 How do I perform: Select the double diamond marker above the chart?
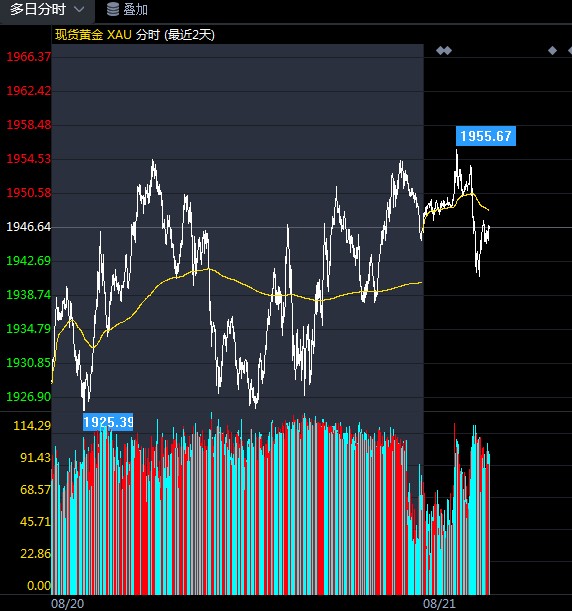pyautogui.click(x=444, y=50)
